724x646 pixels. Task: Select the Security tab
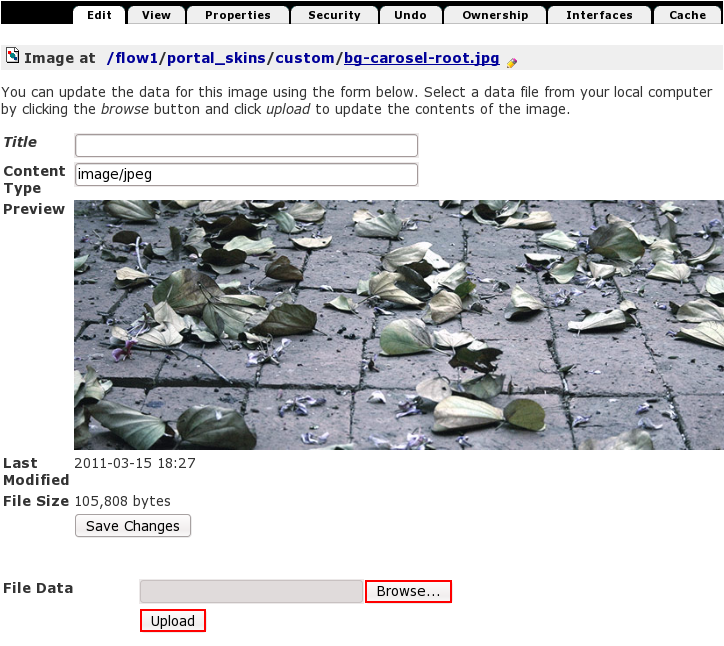point(334,15)
